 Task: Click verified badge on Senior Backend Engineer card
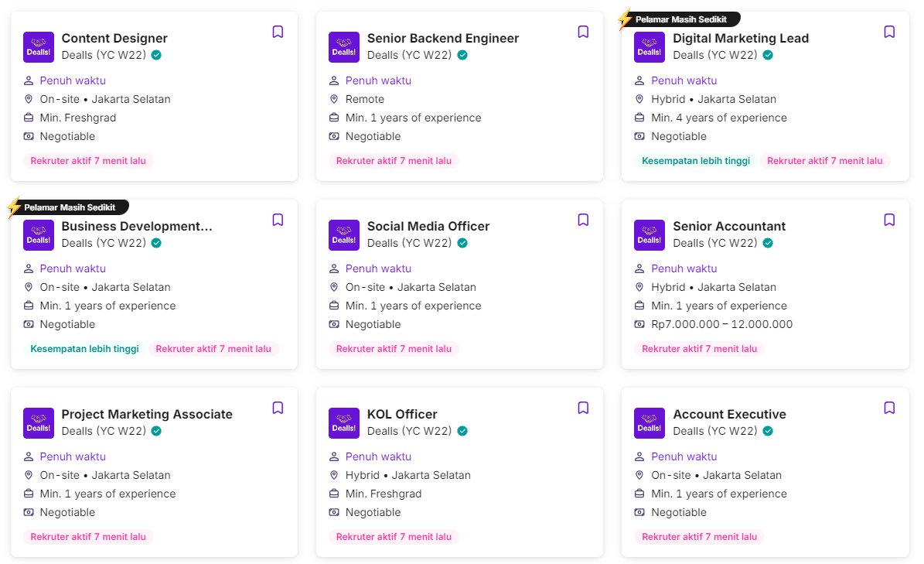(462, 55)
